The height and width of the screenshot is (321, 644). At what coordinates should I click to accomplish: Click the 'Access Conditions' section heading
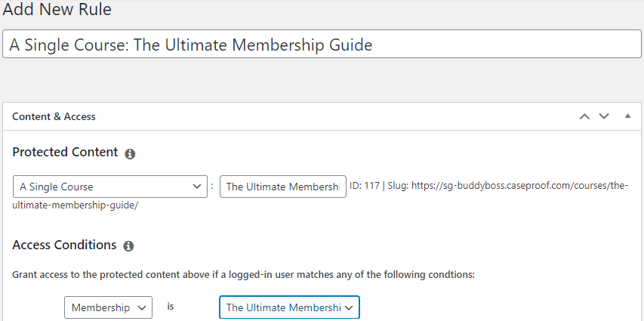click(x=64, y=245)
